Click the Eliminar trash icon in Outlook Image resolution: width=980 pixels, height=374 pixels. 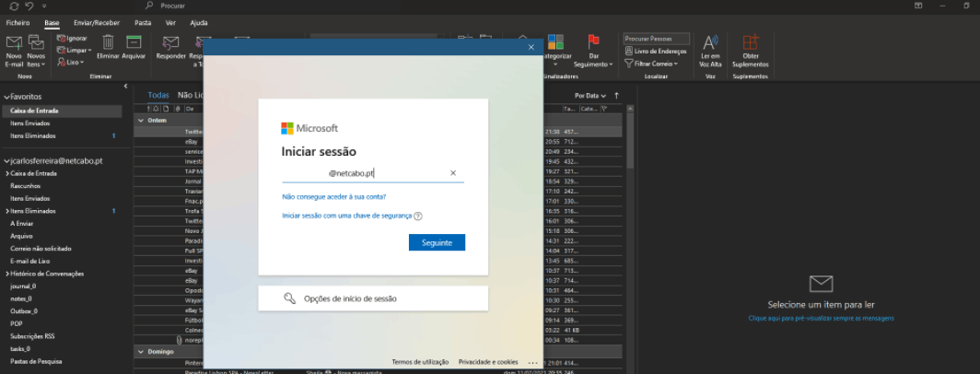click(108, 41)
